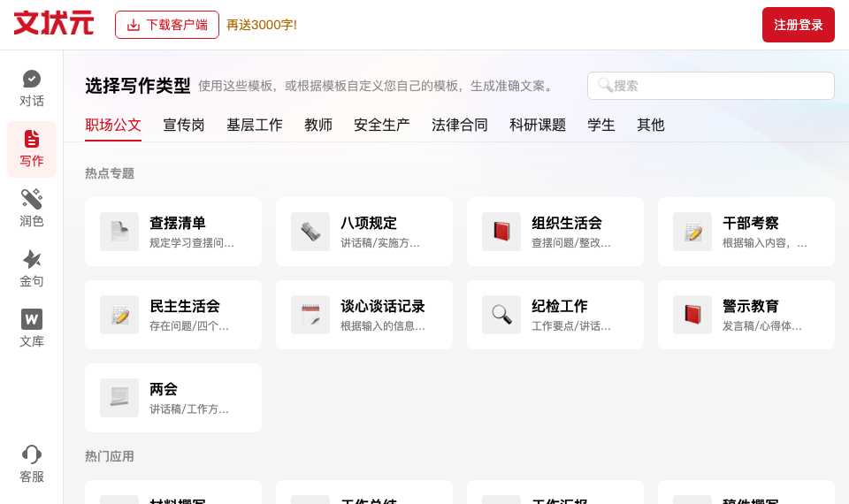Switch to the 安全生产 tab
The width and height of the screenshot is (849, 504).
click(382, 125)
